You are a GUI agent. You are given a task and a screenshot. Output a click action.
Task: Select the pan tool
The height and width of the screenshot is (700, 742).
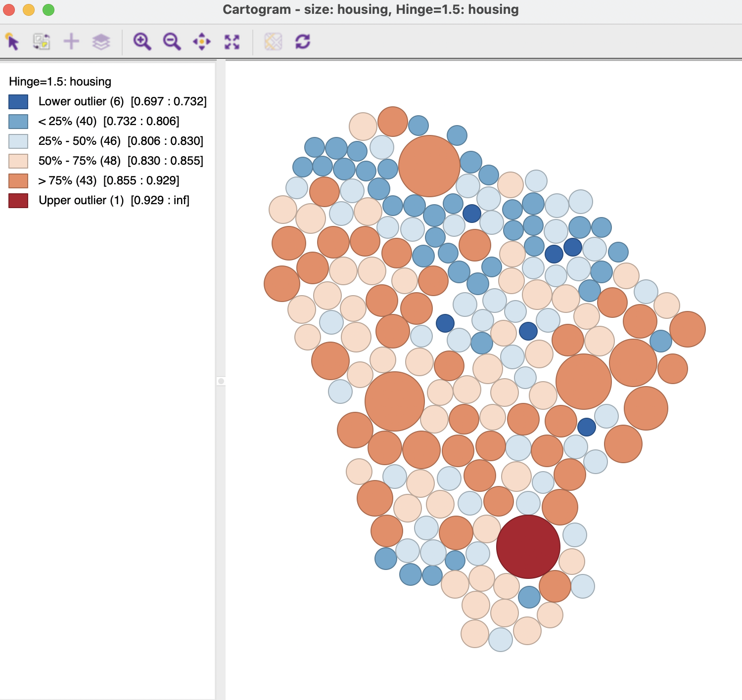[202, 42]
